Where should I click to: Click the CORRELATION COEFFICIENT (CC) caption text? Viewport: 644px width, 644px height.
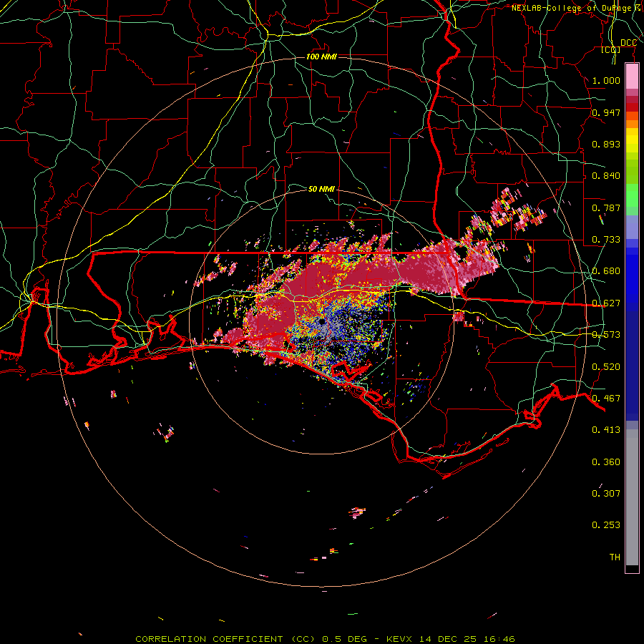[225, 639]
